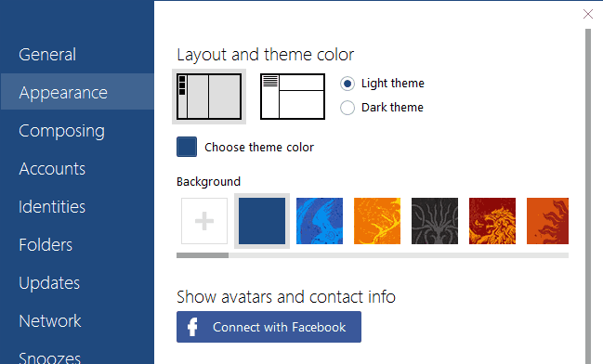Choose the blue wolf pattern background
The height and width of the screenshot is (364, 603).
pos(320,221)
